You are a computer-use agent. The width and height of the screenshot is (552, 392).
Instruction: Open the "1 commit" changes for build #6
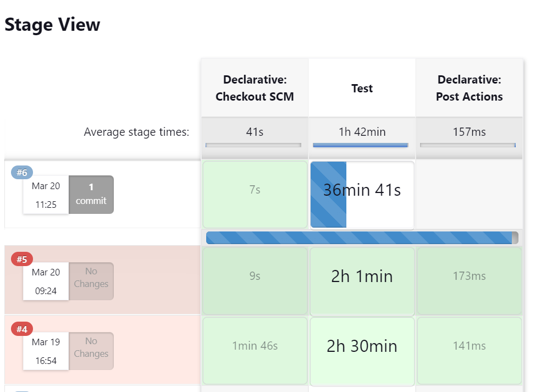pyautogui.click(x=91, y=195)
